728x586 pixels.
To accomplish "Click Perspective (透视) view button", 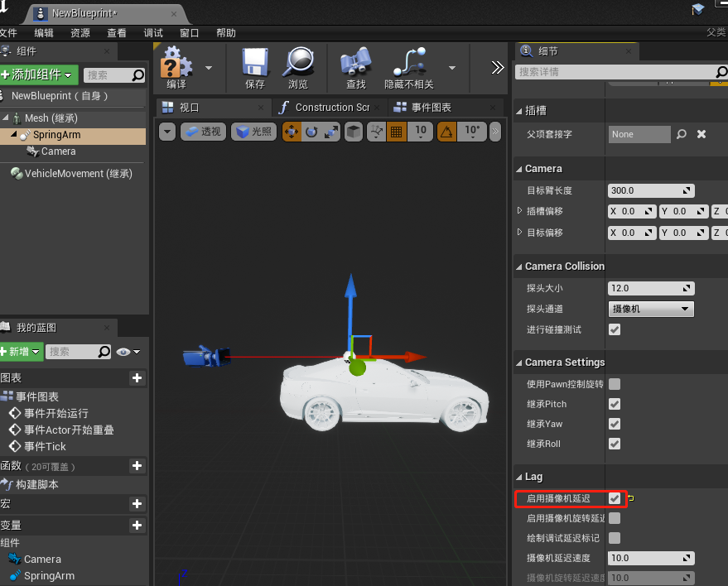I will click(x=203, y=132).
